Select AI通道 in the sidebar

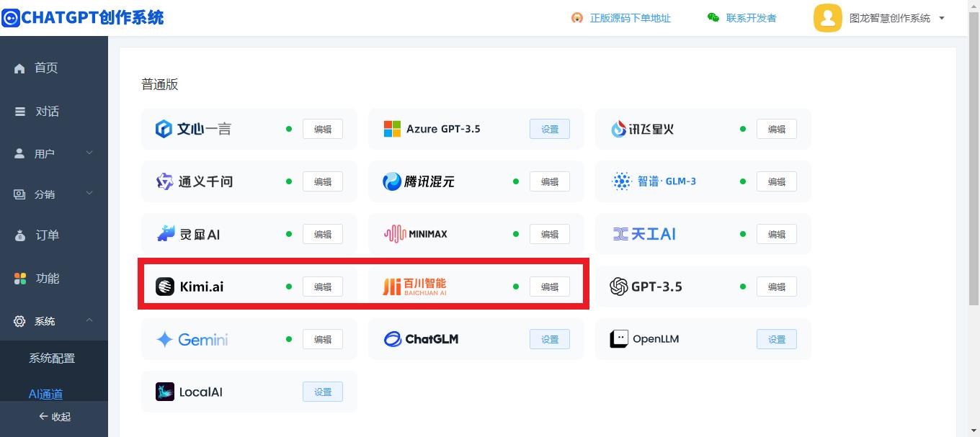point(45,394)
